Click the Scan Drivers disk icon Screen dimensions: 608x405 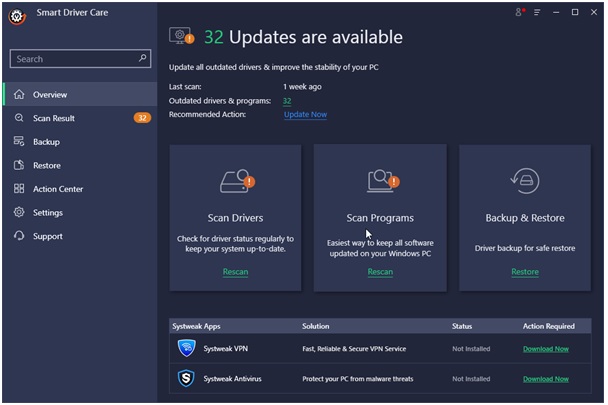(235, 182)
